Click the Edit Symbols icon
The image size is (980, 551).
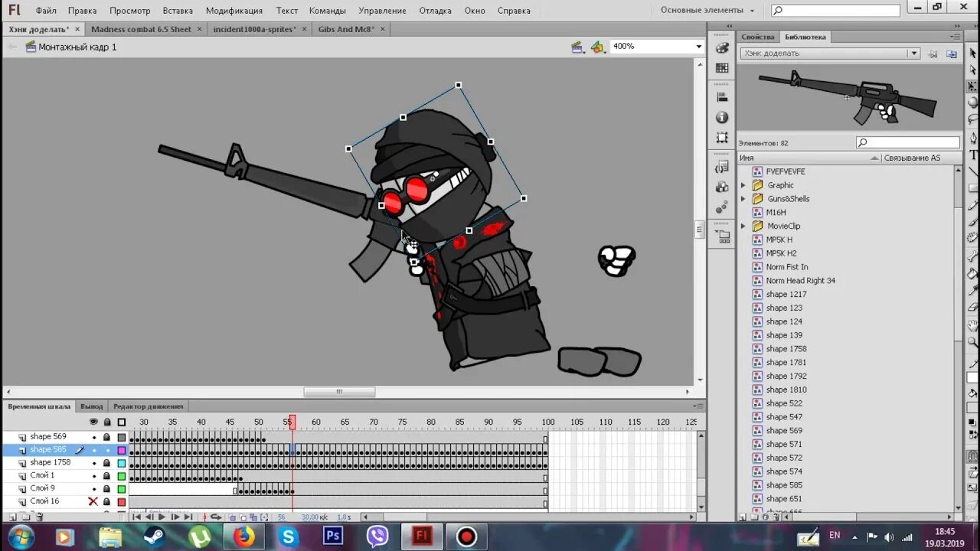click(x=598, y=47)
